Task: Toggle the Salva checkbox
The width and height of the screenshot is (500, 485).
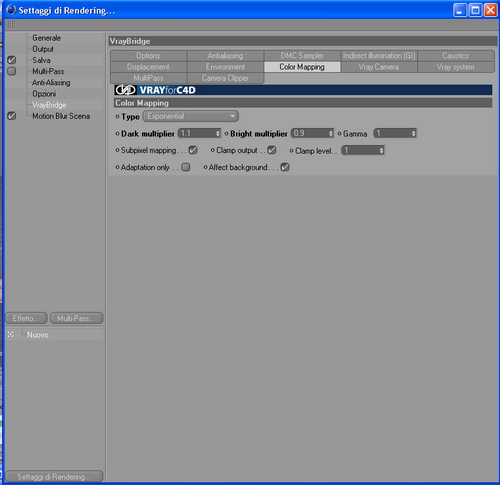Action: click(x=12, y=60)
